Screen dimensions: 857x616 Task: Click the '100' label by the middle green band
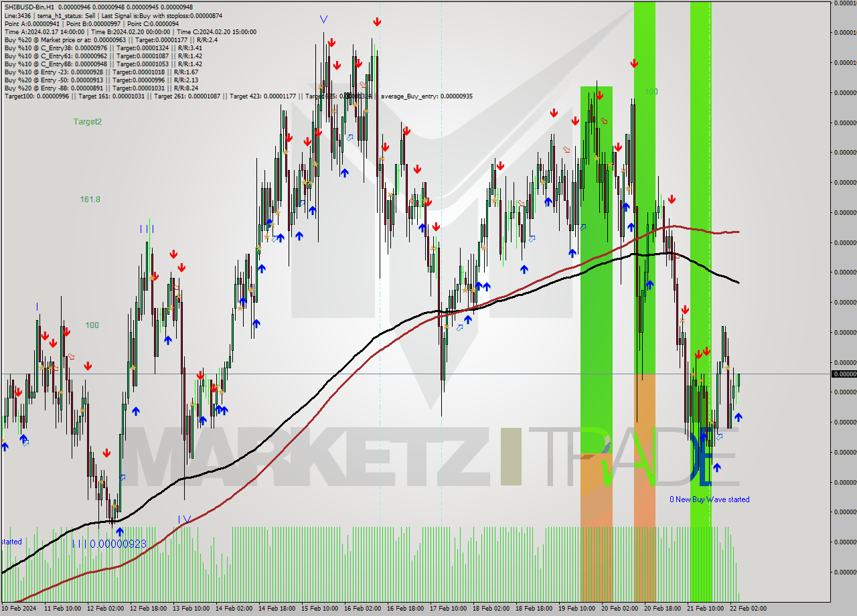pyautogui.click(x=651, y=92)
